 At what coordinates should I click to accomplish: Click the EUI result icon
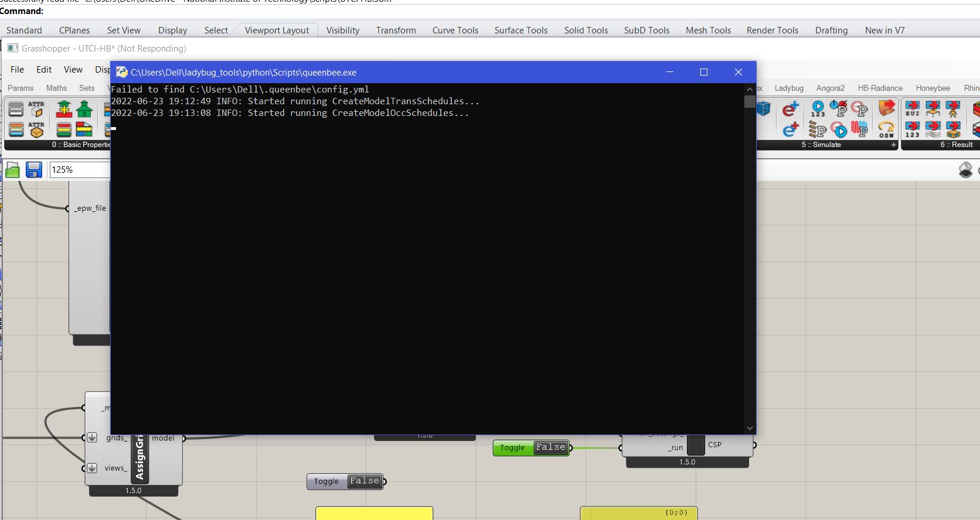(x=913, y=109)
